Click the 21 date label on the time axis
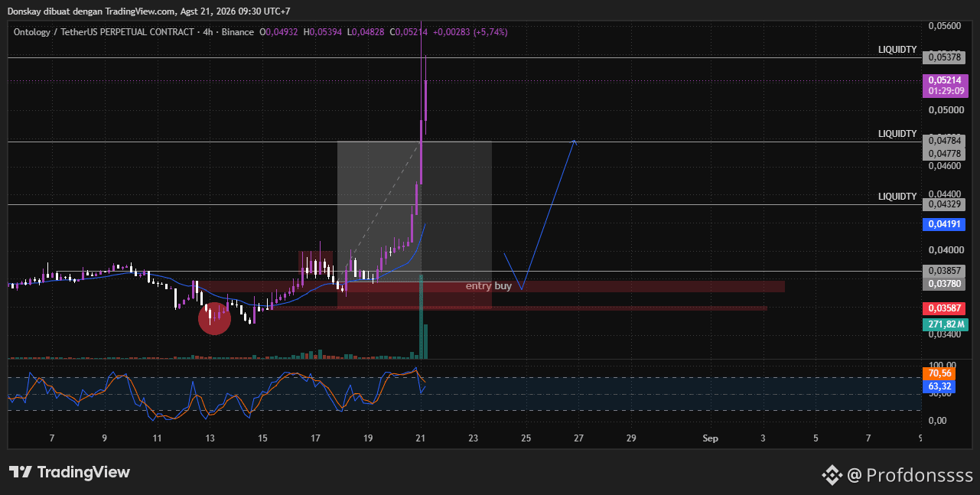Image resolution: width=980 pixels, height=495 pixels. [420, 438]
